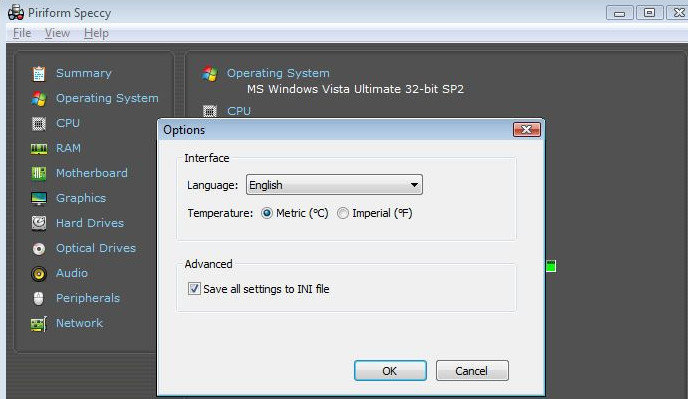
Task: Open the View menu
Action: [x=57, y=33]
